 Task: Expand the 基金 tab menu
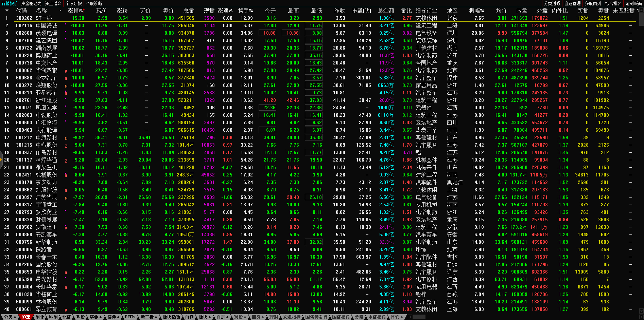pos(96,317)
